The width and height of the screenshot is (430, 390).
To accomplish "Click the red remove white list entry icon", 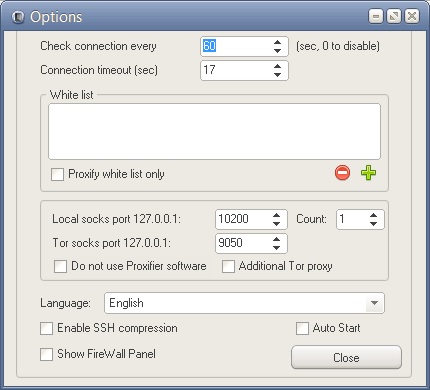I will click(x=342, y=173).
